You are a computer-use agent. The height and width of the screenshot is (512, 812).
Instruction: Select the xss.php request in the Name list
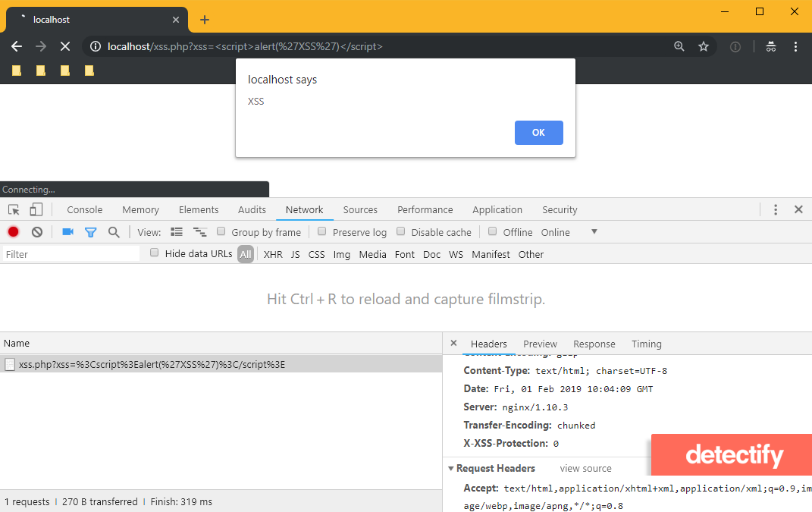[x=152, y=364]
